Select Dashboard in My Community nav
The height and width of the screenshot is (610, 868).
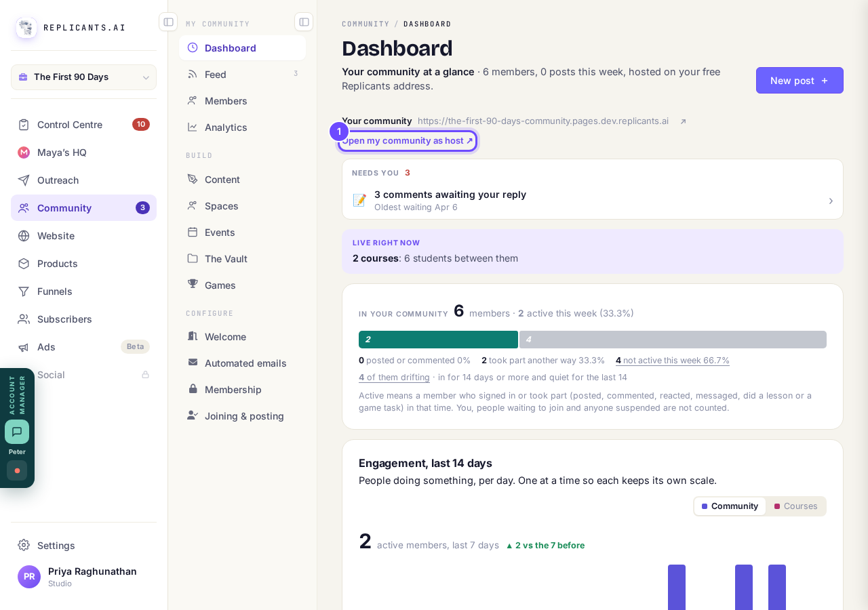click(242, 48)
